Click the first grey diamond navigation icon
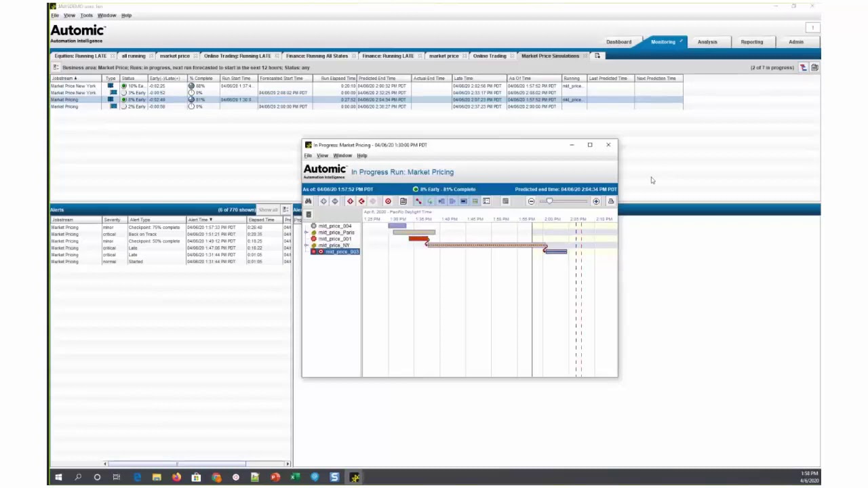868x488 pixels. pyautogui.click(x=323, y=201)
